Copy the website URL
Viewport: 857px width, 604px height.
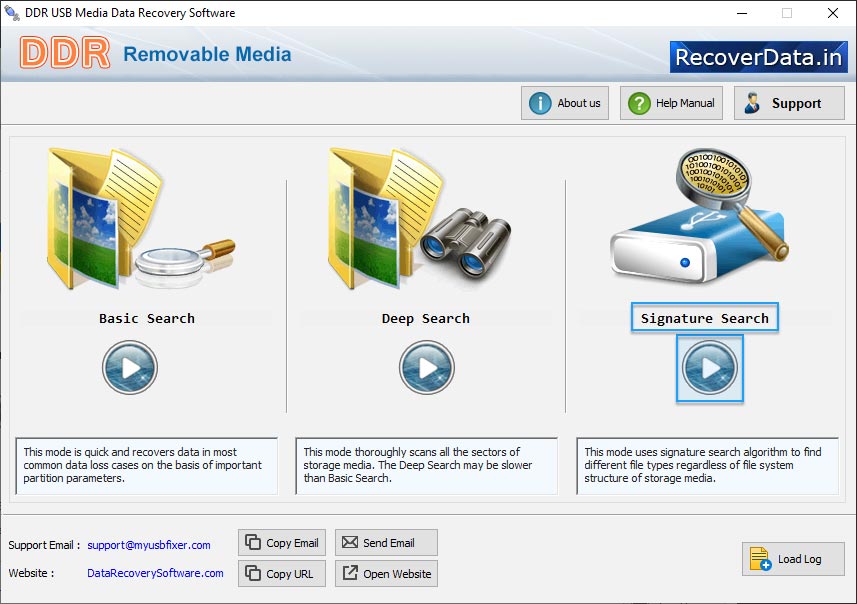(282, 573)
